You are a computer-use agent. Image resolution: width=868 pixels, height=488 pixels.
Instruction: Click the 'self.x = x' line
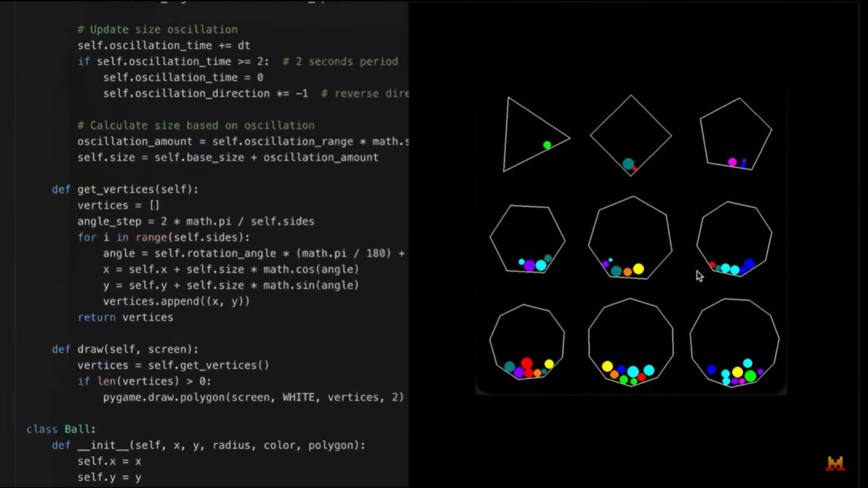[109, 461]
